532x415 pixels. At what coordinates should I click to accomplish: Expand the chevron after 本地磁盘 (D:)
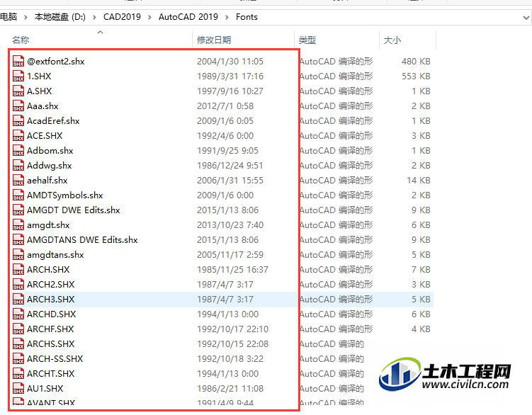(94, 17)
